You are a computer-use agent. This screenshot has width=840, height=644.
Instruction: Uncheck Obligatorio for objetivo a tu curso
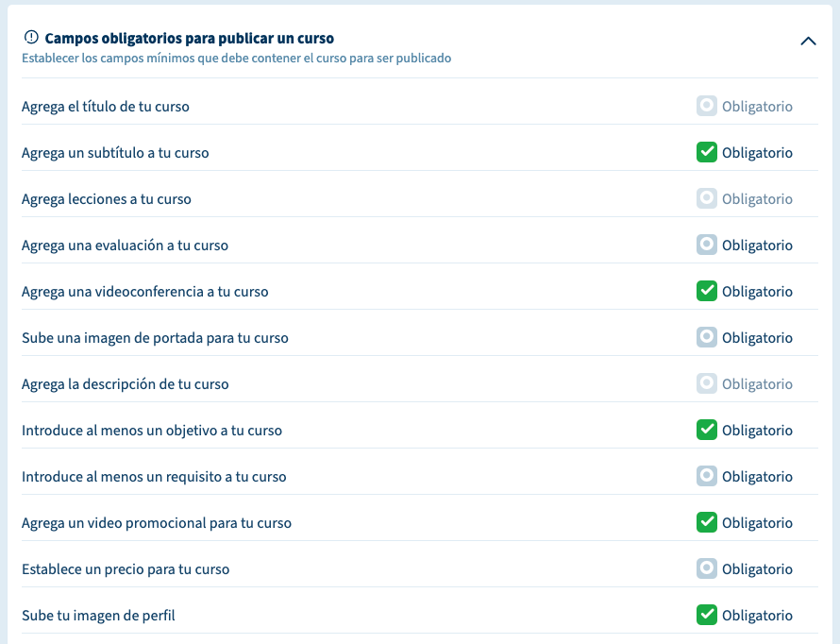(707, 430)
